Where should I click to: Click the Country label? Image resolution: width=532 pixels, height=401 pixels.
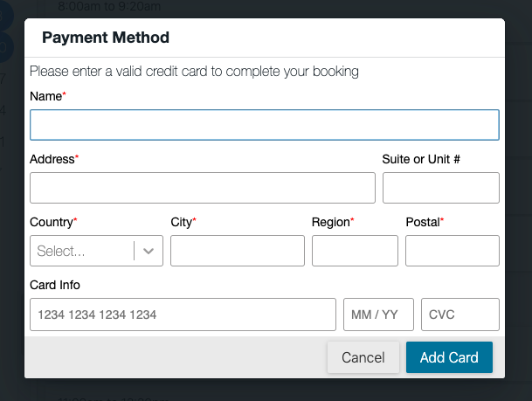coord(52,222)
